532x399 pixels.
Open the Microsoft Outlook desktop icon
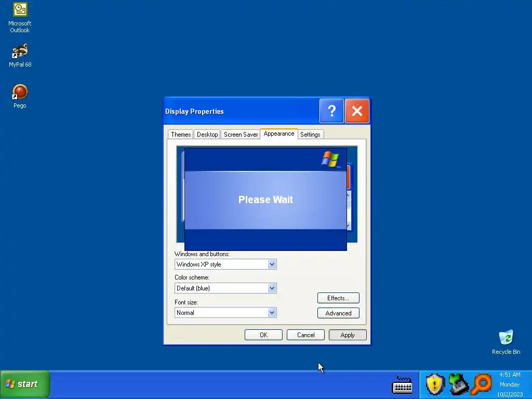(x=20, y=18)
